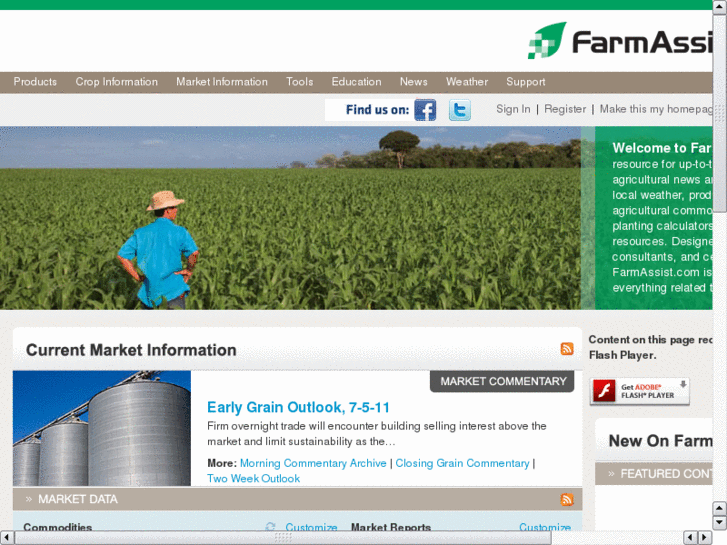
Task: Click the Current Market Information heading
Action: tap(131, 350)
